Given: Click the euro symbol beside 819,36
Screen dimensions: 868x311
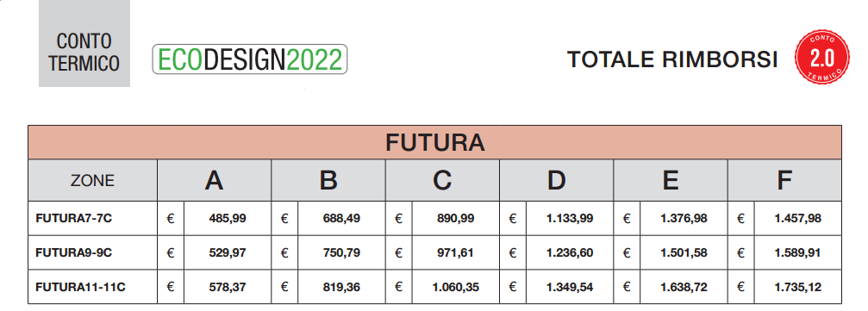Looking at the screenshot, I should [x=284, y=287].
